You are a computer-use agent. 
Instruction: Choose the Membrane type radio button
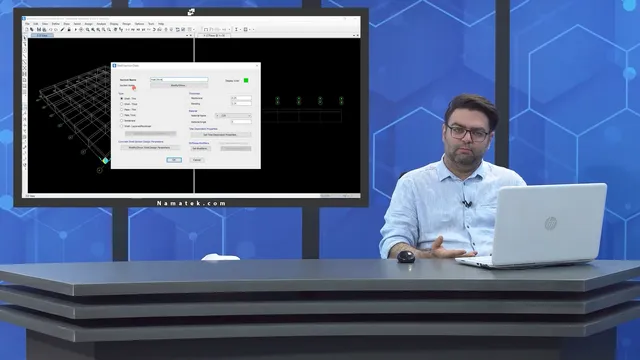121,120
